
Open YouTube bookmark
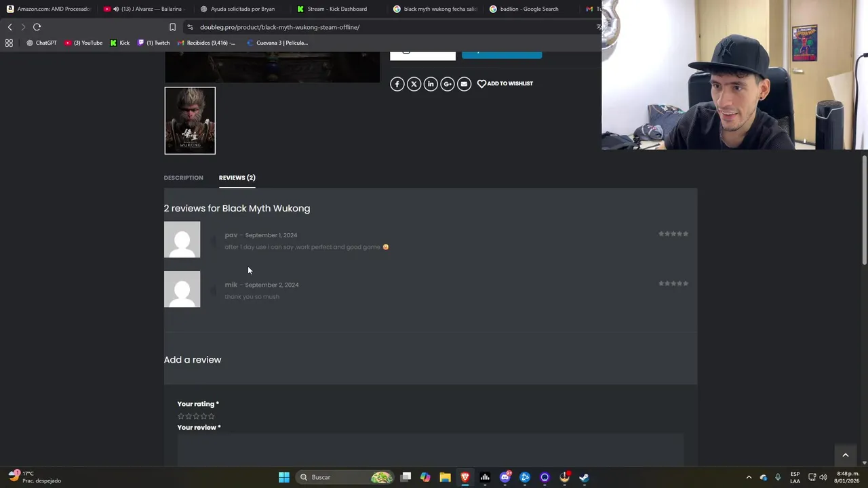[x=83, y=43]
